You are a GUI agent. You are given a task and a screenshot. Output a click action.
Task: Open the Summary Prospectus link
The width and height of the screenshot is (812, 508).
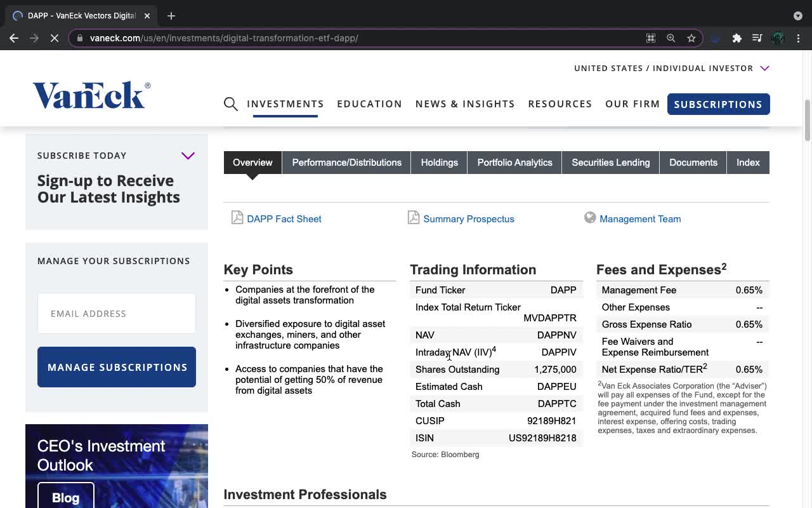pos(469,219)
